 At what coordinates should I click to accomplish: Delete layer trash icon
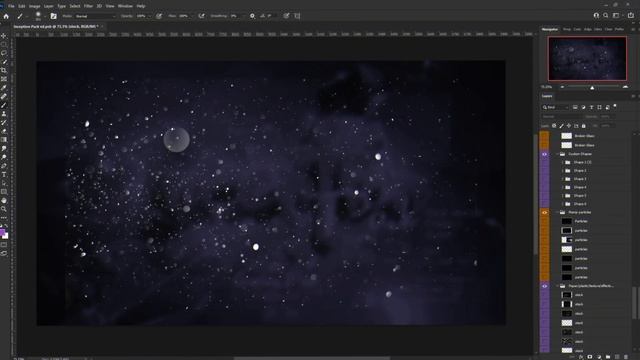coord(626,357)
